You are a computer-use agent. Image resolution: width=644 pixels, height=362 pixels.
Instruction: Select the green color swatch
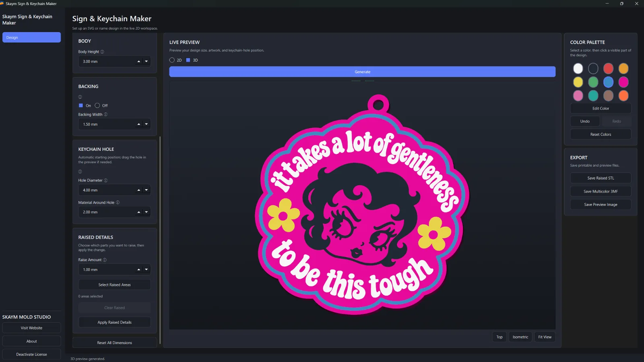click(593, 82)
